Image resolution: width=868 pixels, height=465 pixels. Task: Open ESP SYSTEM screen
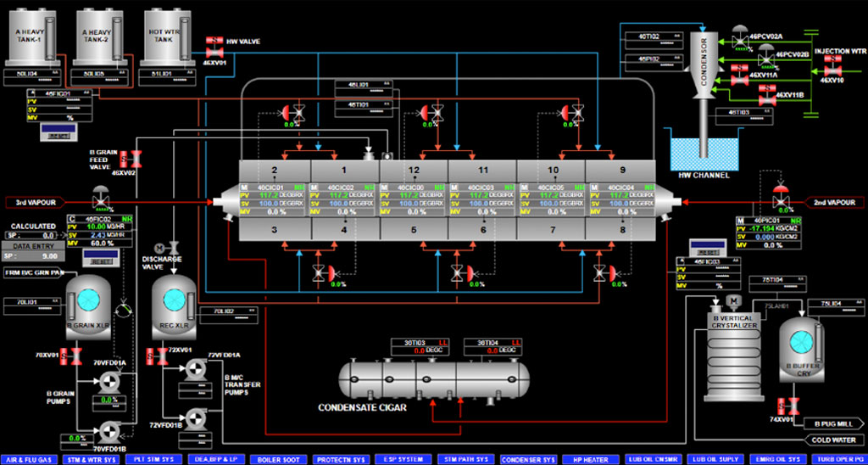(403, 459)
